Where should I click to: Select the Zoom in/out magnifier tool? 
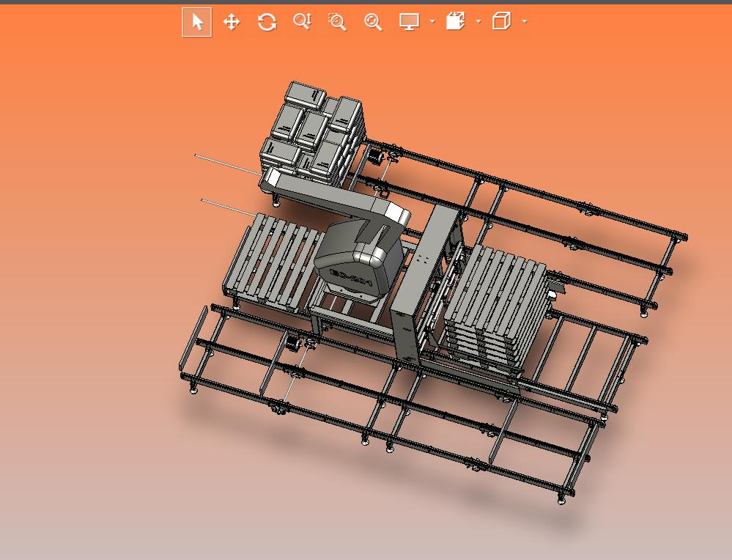click(303, 21)
